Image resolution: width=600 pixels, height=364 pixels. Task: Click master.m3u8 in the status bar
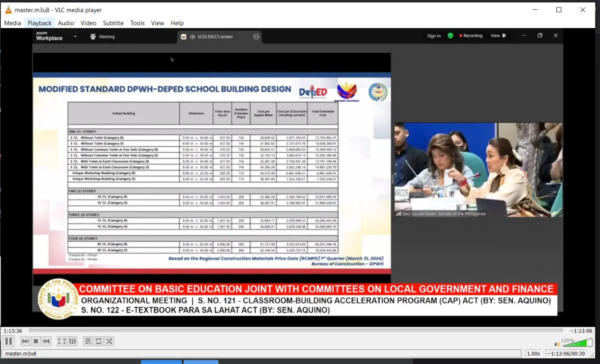click(21, 354)
